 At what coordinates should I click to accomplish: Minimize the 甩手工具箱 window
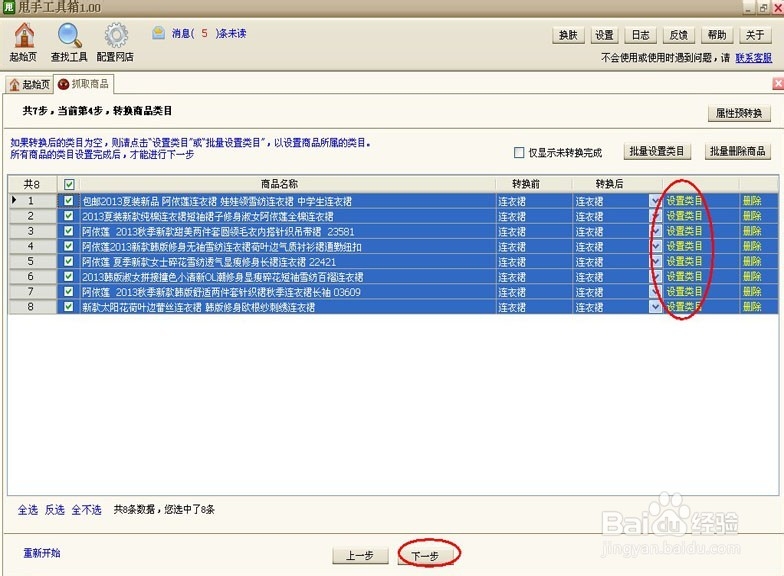tap(748, 8)
